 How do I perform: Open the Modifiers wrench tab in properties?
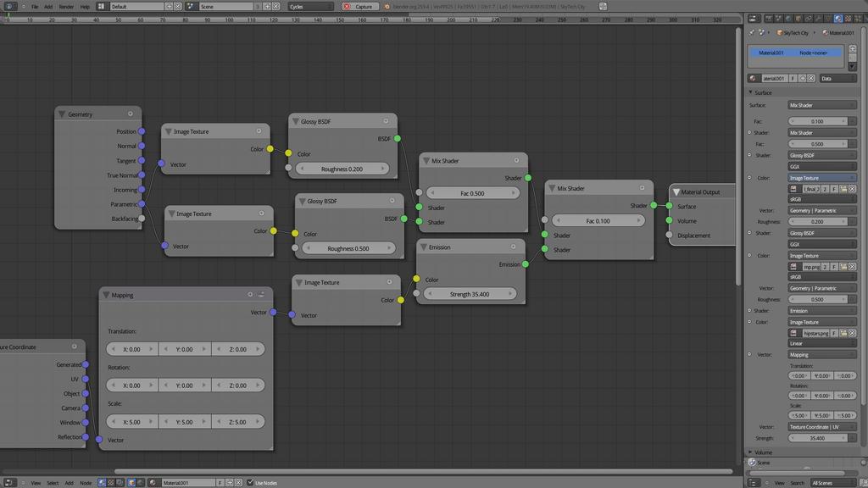819,19
